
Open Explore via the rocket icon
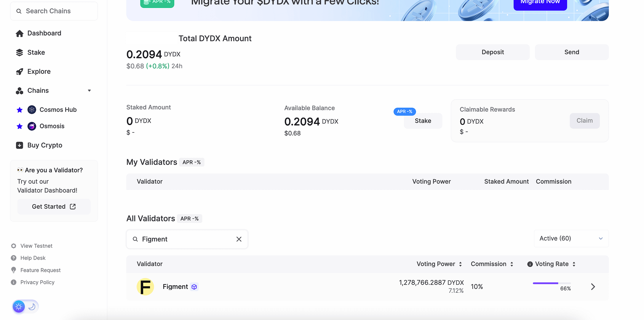point(20,71)
